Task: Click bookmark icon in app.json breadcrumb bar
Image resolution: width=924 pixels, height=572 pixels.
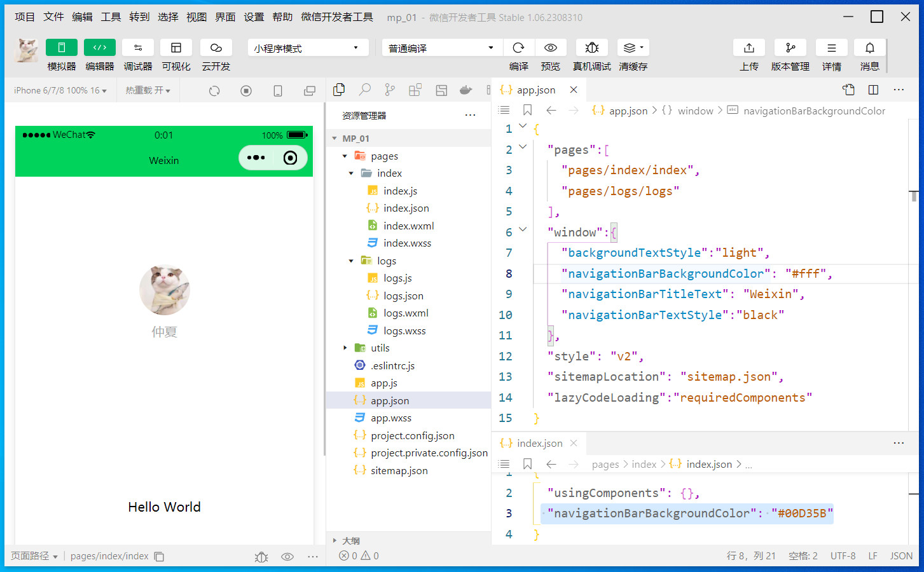Action: [x=527, y=111]
